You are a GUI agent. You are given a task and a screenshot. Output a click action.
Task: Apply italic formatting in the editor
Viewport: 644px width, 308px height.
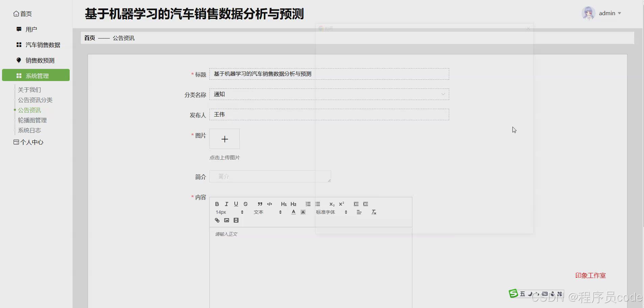[x=226, y=204]
